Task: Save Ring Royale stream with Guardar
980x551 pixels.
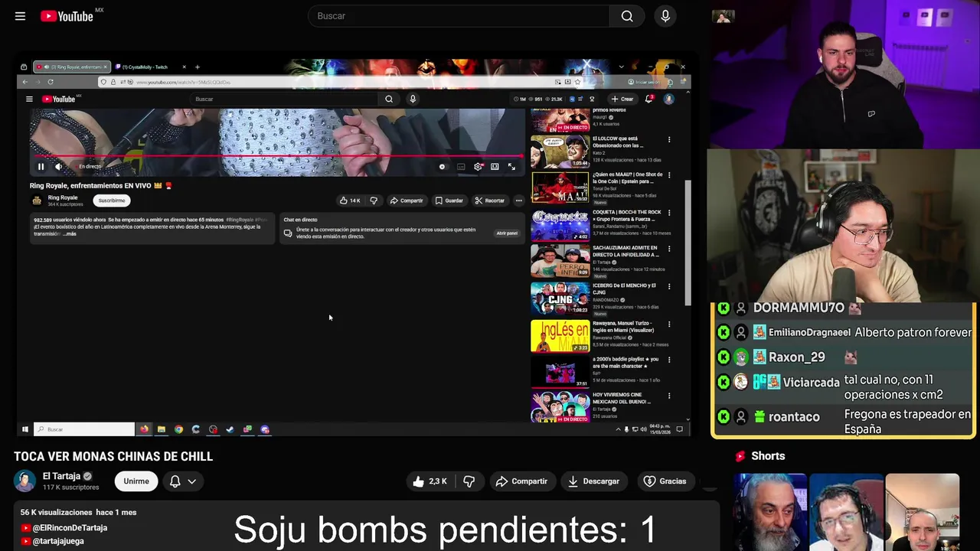Action: (x=449, y=201)
